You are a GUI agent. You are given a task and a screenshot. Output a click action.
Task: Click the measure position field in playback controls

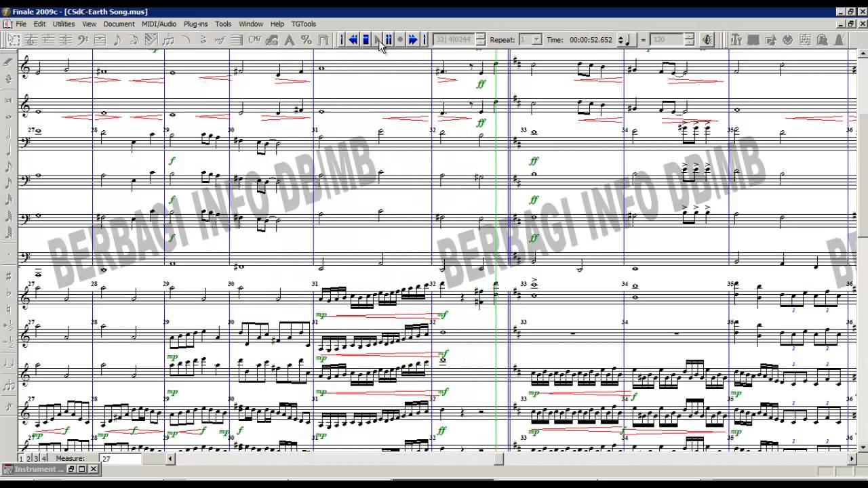tap(454, 40)
